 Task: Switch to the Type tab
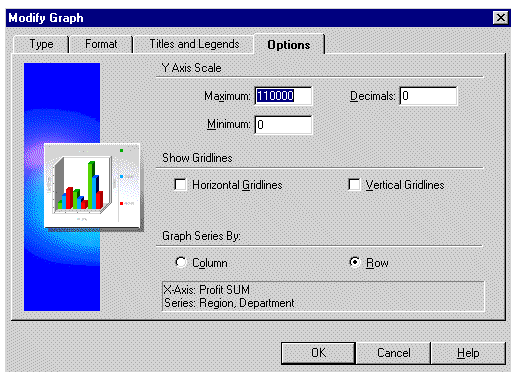pyautogui.click(x=41, y=44)
